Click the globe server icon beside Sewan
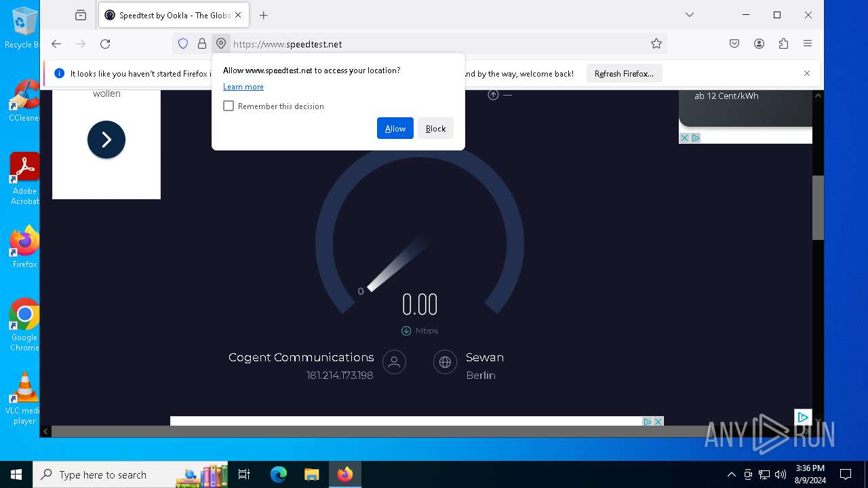 (445, 362)
